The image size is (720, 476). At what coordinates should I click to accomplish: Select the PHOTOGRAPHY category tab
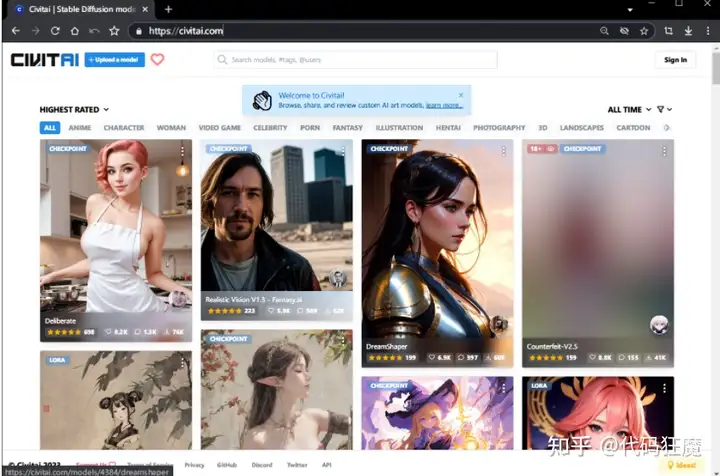coord(499,128)
